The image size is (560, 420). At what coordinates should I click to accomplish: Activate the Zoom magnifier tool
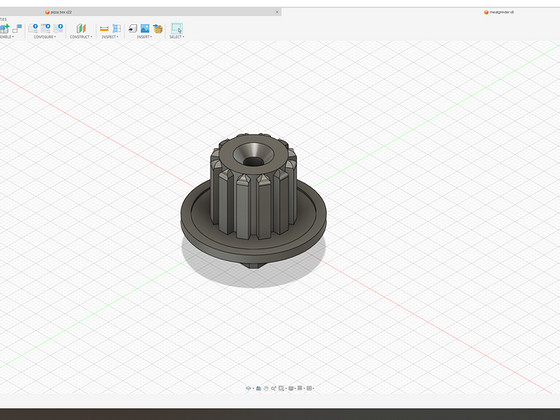pos(274,388)
